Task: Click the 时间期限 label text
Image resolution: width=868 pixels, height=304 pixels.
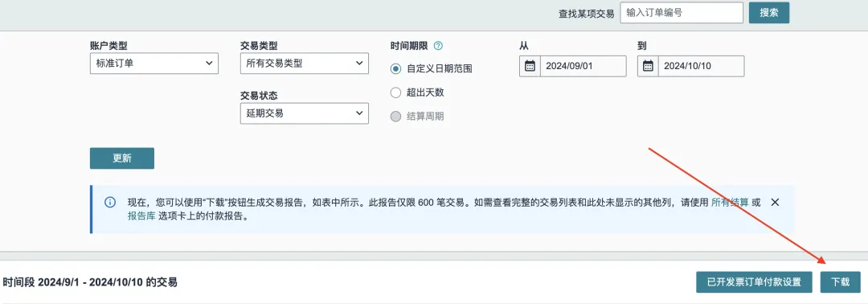Action: click(409, 46)
